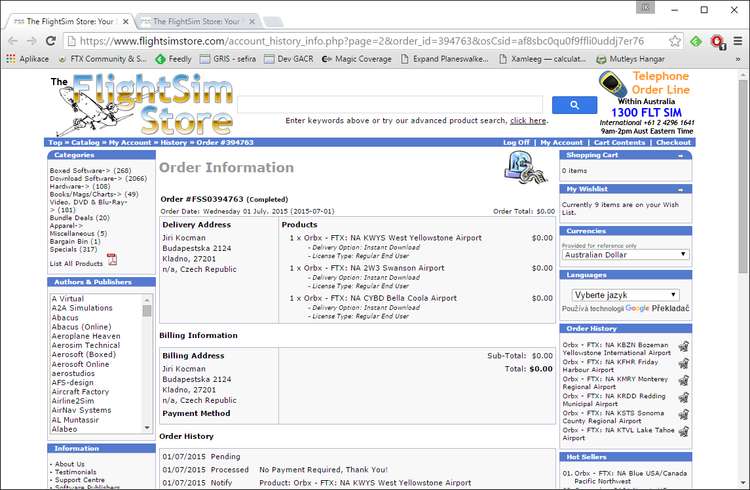750x490 pixels.
Task: Go to Checkout
Action: click(x=673, y=143)
